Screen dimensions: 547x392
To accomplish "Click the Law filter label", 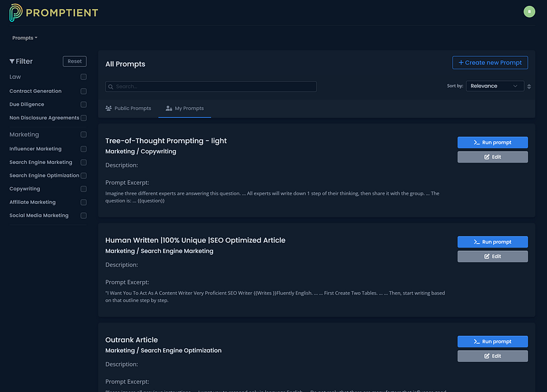I will tap(15, 76).
